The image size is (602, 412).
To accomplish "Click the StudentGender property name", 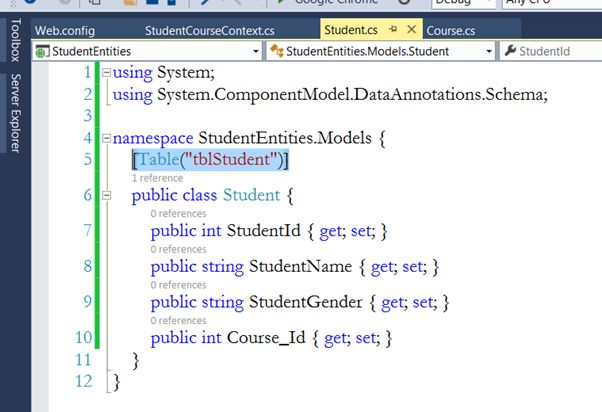I will [x=306, y=302].
